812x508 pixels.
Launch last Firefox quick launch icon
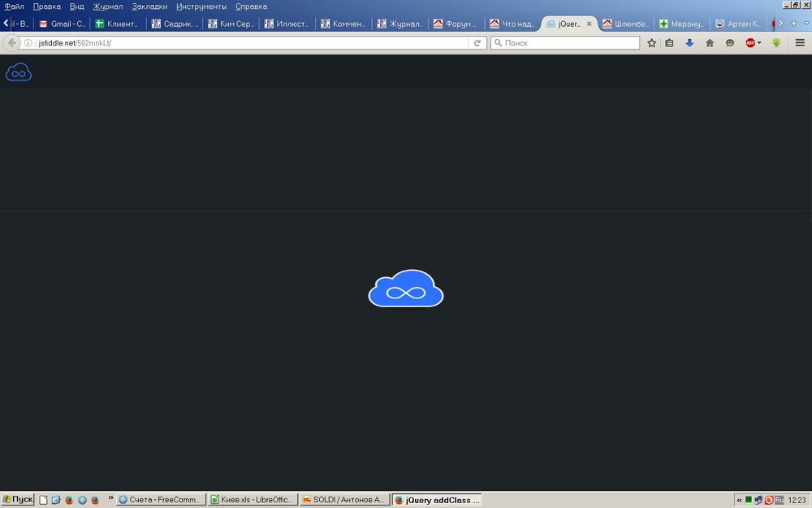[95, 500]
